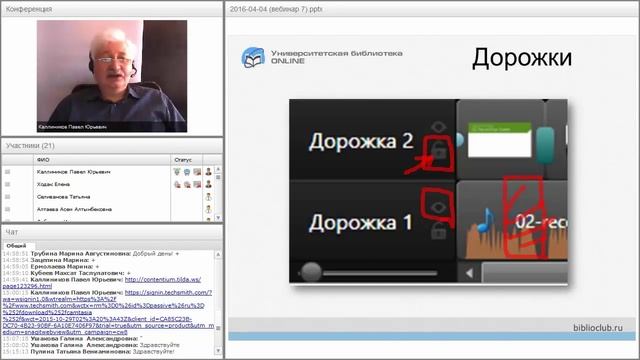The width and height of the screenshot is (640, 360).
Task: Click the lock icon on Дорожка 2
Action: point(439,151)
